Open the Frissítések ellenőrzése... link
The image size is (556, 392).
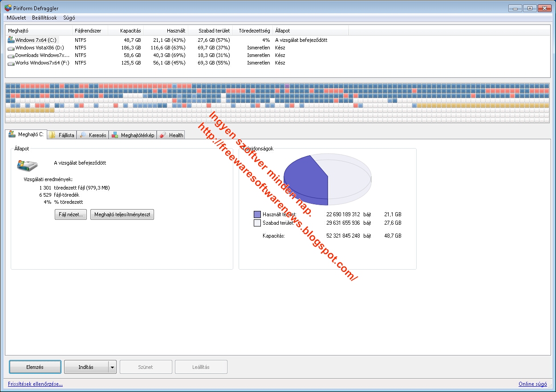point(35,384)
